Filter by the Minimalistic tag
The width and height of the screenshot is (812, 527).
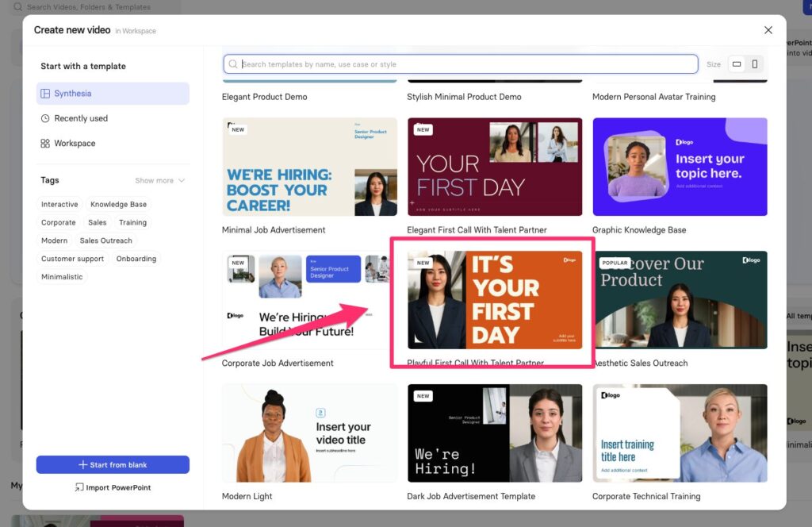coord(62,277)
